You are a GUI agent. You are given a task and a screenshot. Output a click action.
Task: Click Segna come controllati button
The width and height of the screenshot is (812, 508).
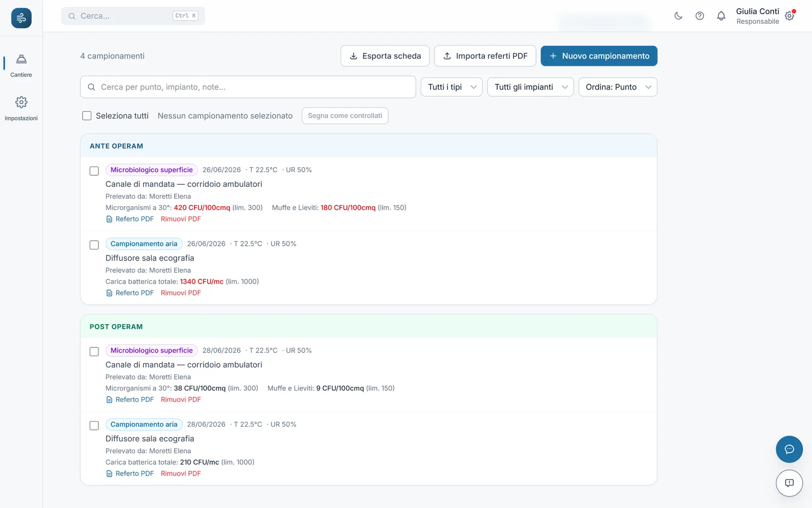click(x=345, y=116)
